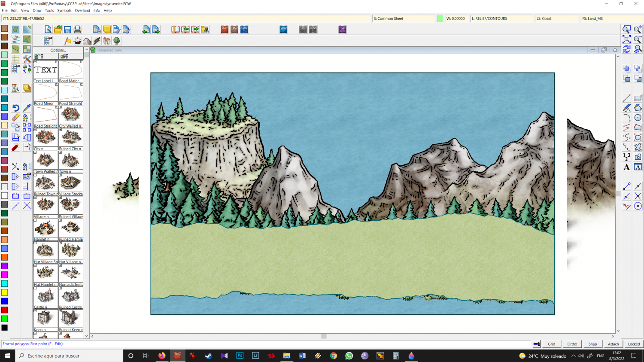Open the Symbols menu
Viewport: 644px width, 362px height.
pyautogui.click(x=64, y=10)
